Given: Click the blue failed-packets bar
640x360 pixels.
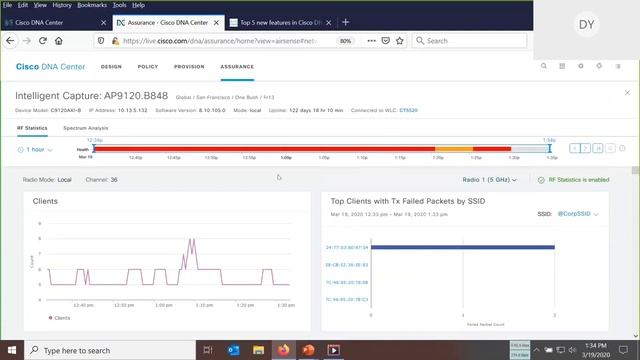Looking at the screenshot, I should click(x=463, y=247).
